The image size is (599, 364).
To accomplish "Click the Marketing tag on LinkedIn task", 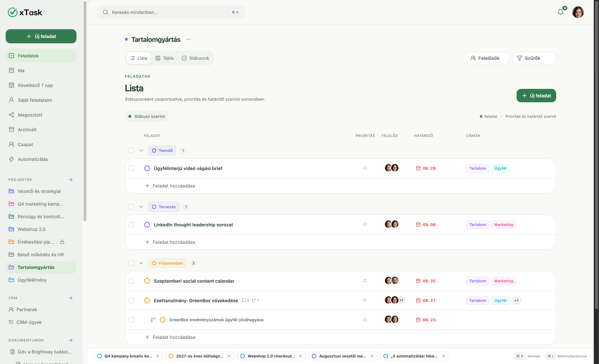I will [x=504, y=225].
